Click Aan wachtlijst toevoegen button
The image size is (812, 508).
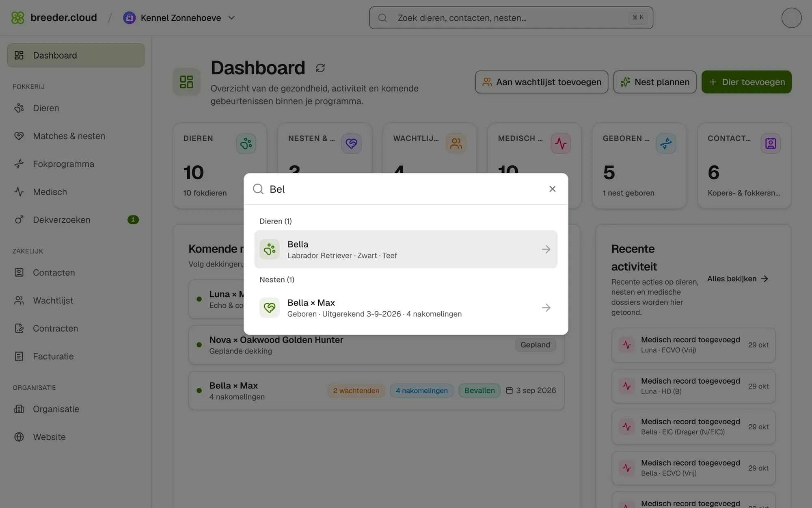pos(542,82)
